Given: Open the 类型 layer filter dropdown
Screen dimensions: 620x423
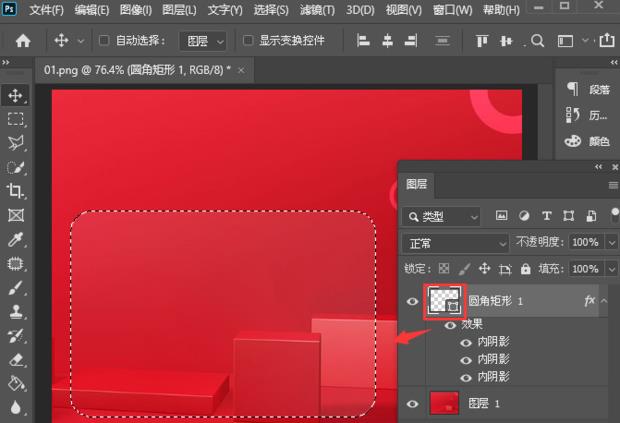Looking at the screenshot, I should click(x=441, y=216).
